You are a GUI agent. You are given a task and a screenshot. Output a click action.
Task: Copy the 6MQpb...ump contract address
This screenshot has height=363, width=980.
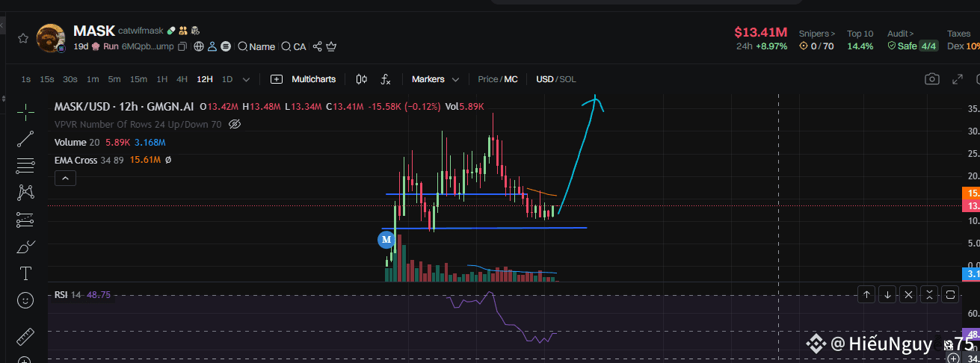tap(182, 46)
